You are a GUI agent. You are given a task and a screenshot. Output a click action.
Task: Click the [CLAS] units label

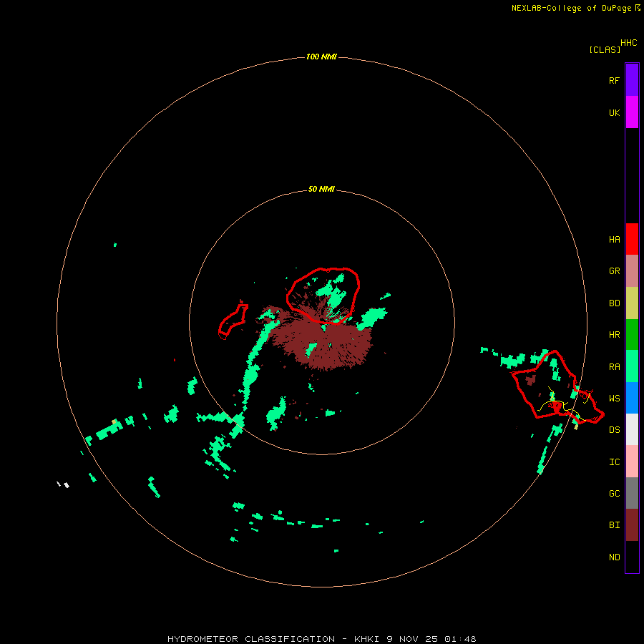pyautogui.click(x=605, y=49)
